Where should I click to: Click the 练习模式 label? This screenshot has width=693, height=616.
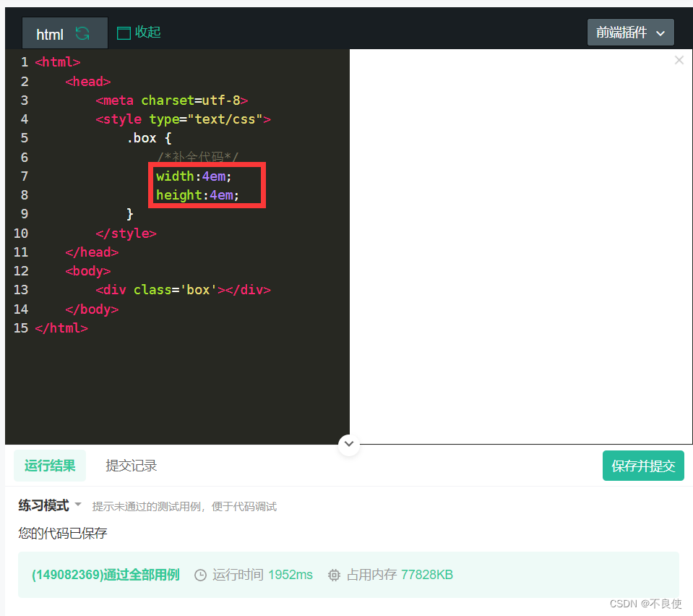tap(44, 505)
